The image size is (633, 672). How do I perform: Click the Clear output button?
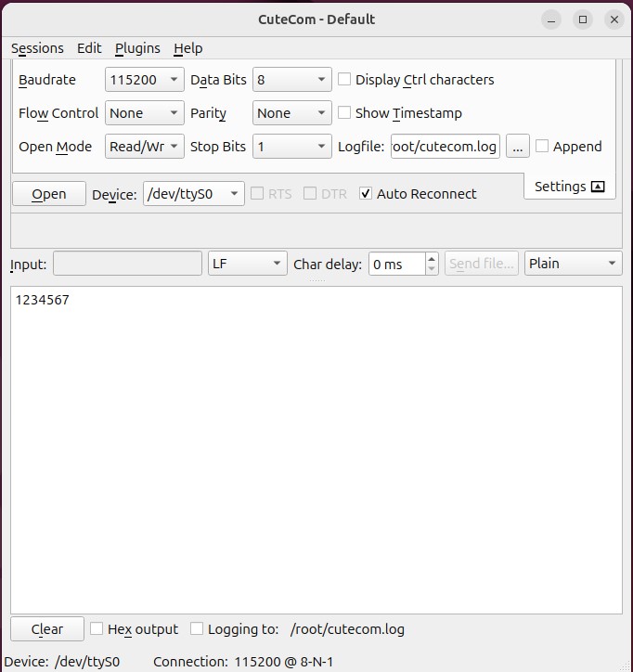(x=47, y=628)
